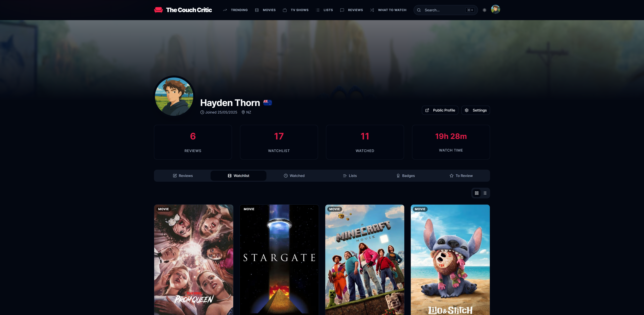The width and height of the screenshot is (644, 315).
Task: Select the Watched profile tab
Action: [294, 176]
